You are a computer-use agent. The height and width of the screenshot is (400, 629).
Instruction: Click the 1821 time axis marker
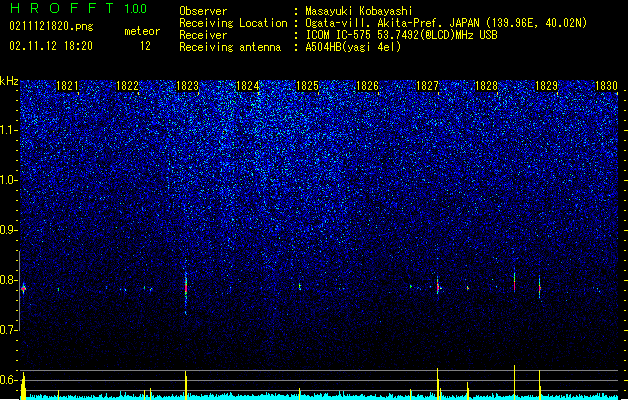(67, 86)
